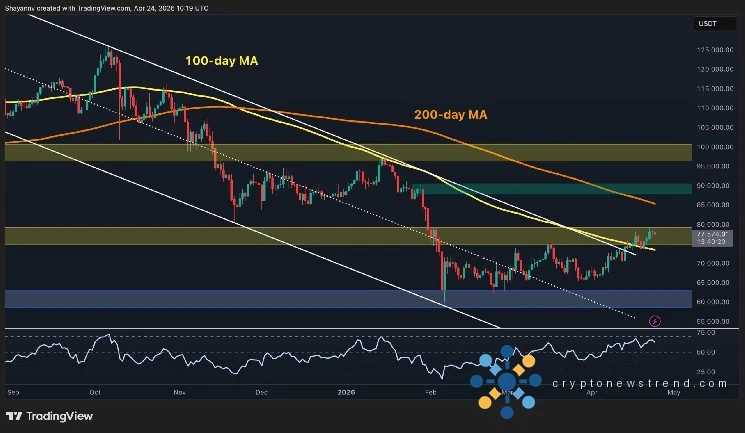
Task: Click the blue support zone rectangle
Action: [200, 299]
